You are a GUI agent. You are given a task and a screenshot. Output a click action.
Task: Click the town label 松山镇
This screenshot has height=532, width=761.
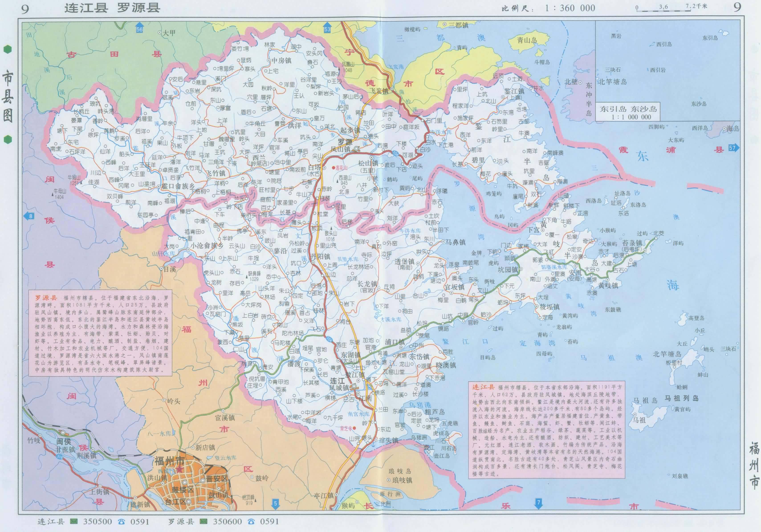(368, 163)
